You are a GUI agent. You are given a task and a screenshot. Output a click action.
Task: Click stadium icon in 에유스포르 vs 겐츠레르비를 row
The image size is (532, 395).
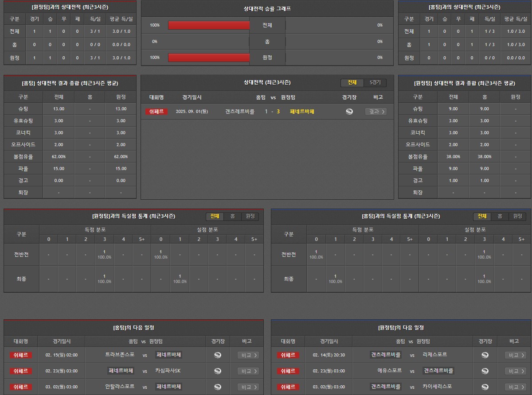coord(485,371)
